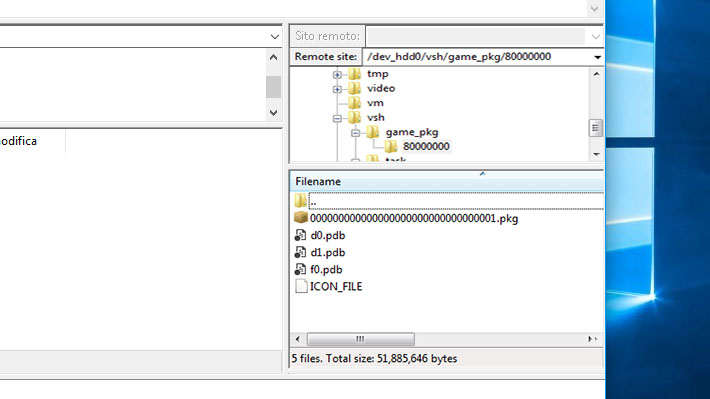
Task: Open the local site path dropdown
Action: [x=274, y=36]
